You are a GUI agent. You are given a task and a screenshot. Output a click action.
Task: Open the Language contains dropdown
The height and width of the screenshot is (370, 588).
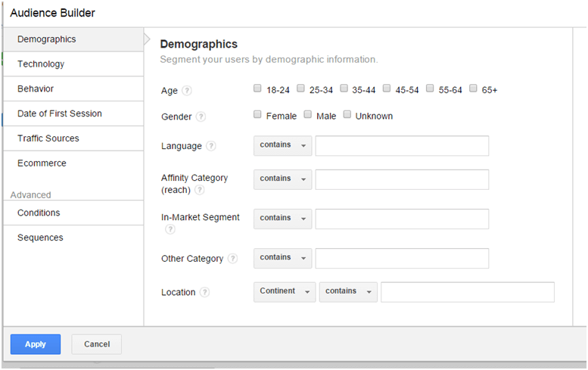[x=283, y=145]
